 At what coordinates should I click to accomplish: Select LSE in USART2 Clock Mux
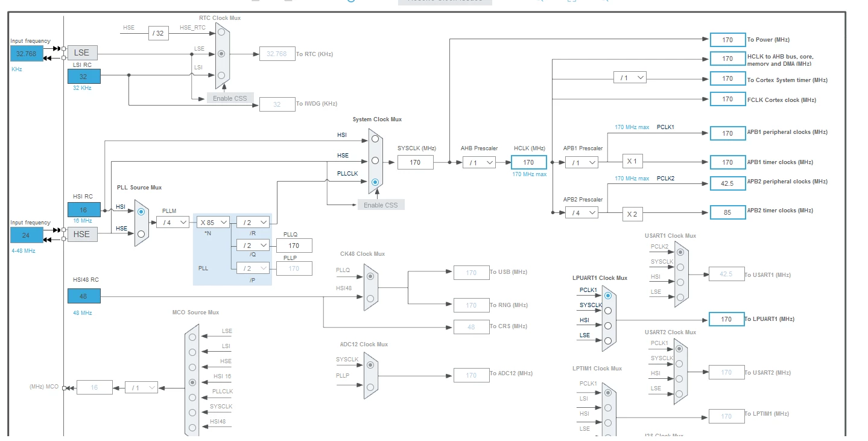(x=680, y=393)
